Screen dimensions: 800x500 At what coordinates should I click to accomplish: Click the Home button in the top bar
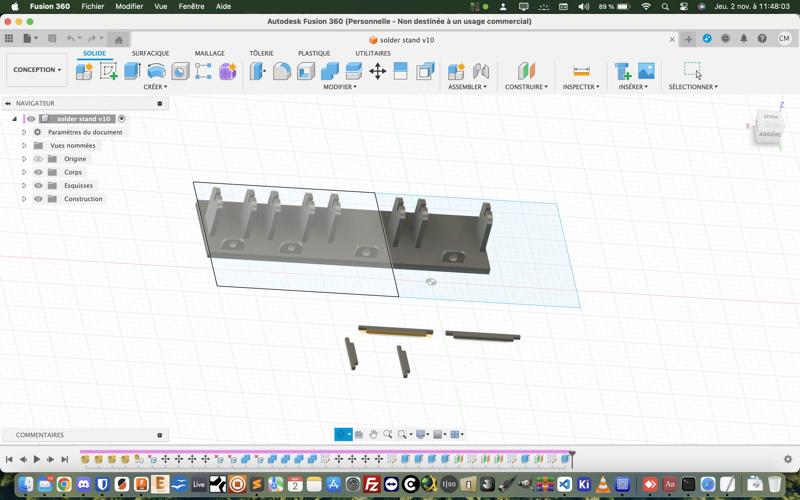tap(118, 39)
